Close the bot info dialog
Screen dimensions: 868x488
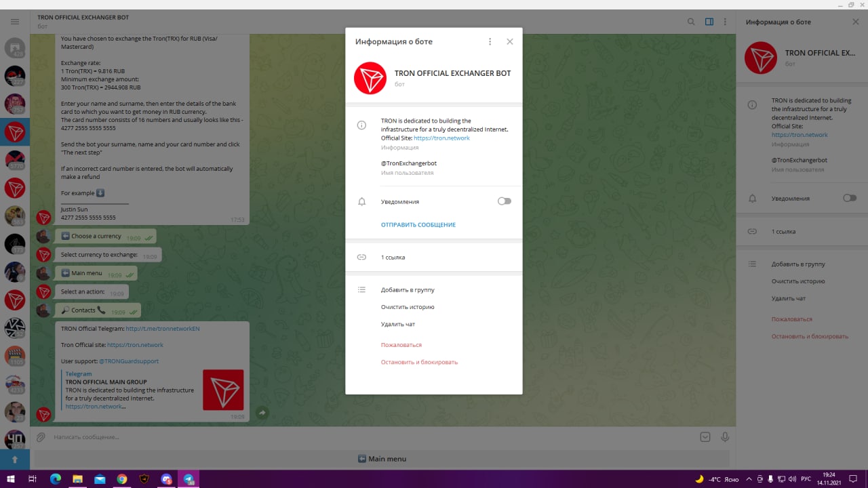click(510, 41)
